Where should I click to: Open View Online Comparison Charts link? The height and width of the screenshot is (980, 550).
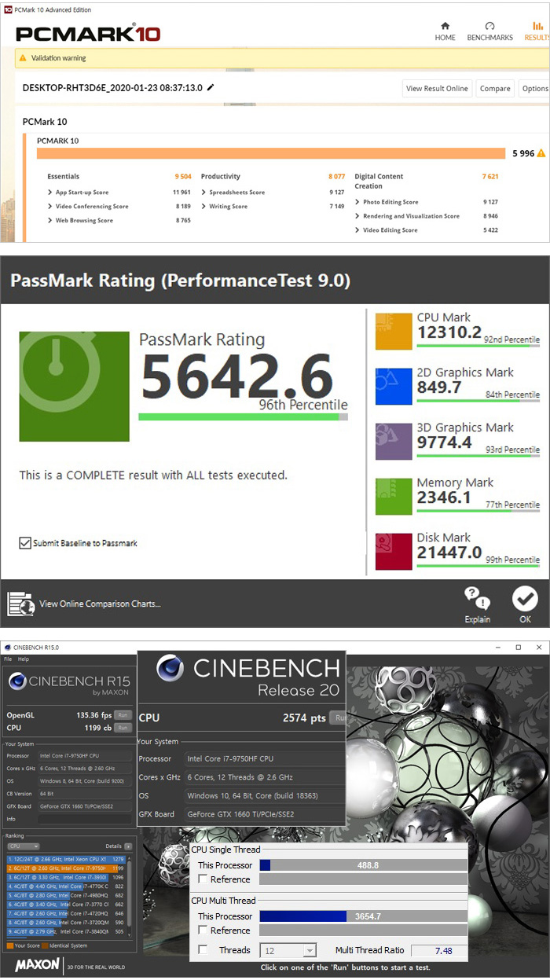pyautogui.click(x=100, y=604)
